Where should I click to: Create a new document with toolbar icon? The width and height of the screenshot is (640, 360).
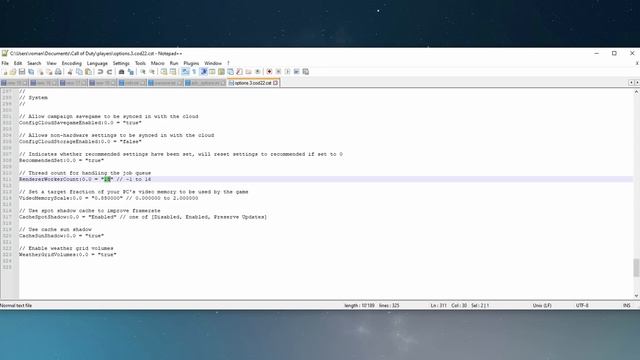4,72
